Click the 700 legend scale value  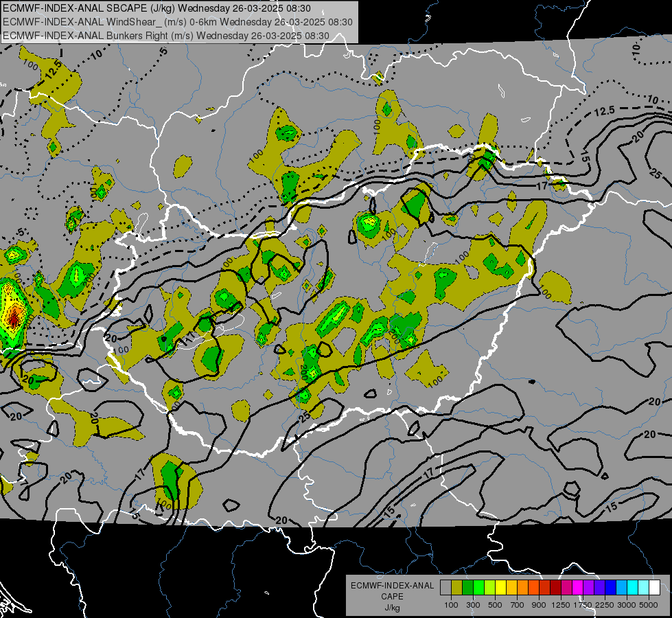coord(518,605)
